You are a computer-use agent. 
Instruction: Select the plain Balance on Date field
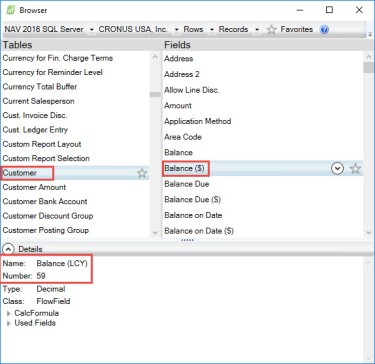[193, 215]
